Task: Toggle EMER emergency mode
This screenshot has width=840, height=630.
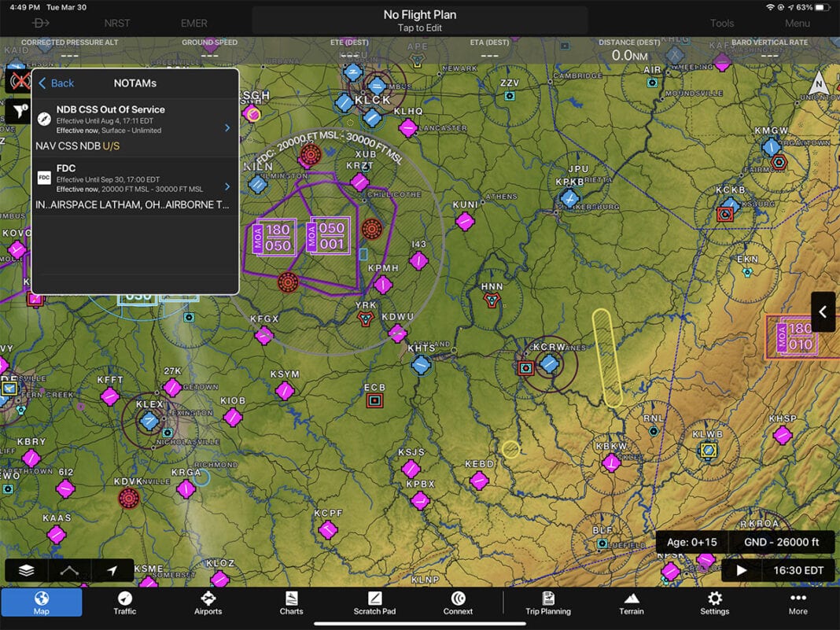Action: pos(193,23)
